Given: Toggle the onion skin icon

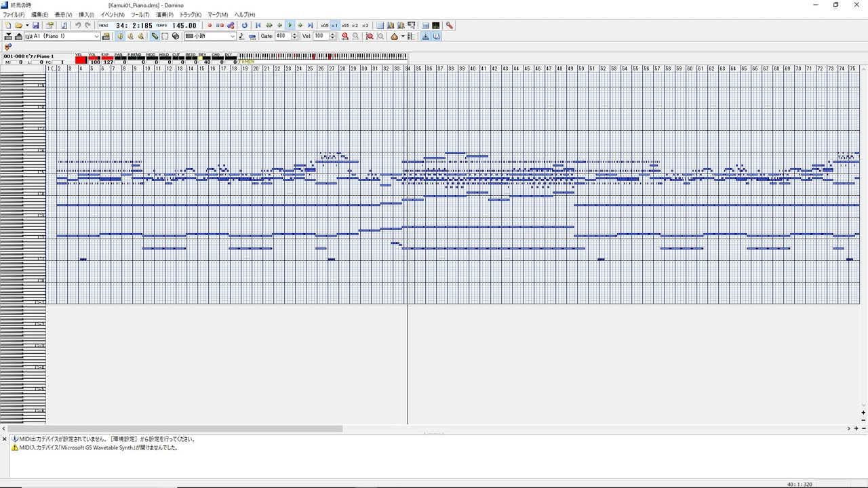Looking at the screenshot, I should [394, 36].
